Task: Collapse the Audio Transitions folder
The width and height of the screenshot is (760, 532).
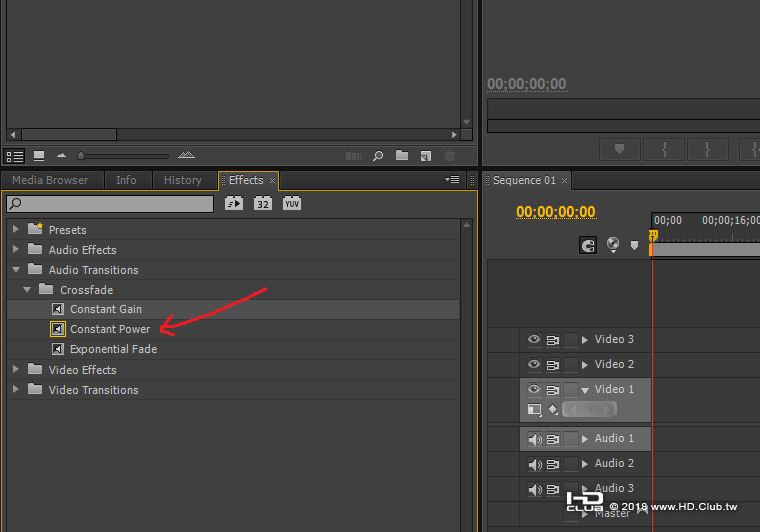Action: pos(16,269)
